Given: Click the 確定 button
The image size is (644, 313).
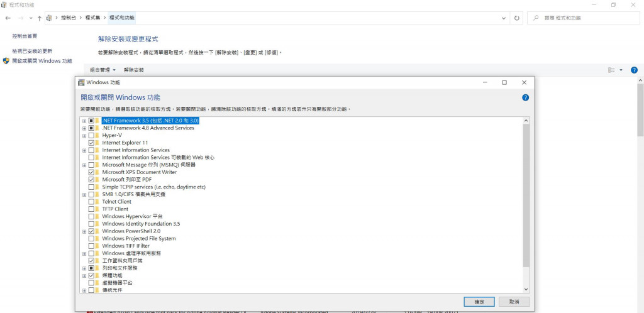Looking at the screenshot, I should tap(479, 302).
